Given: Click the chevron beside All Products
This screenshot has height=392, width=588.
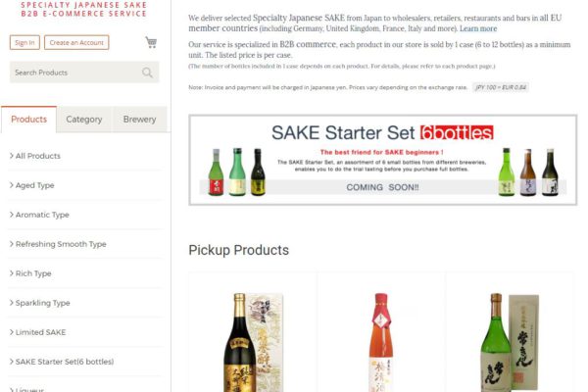Looking at the screenshot, I should pyautogui.click(x=11, y=156).
